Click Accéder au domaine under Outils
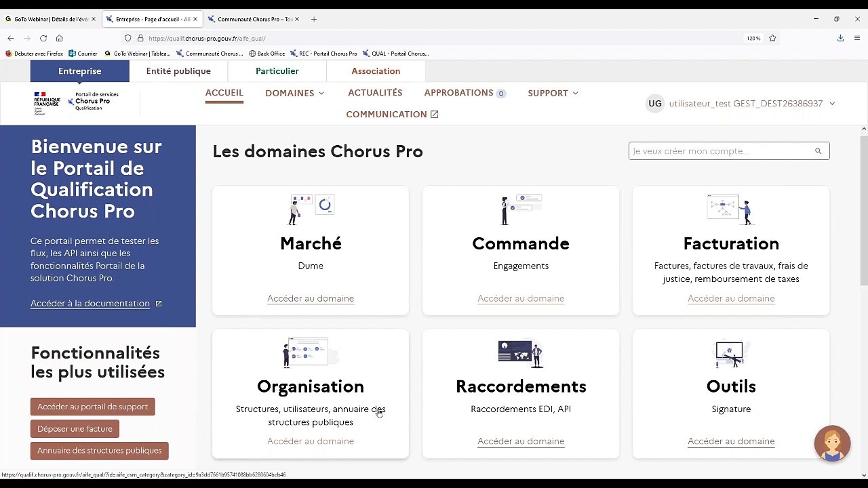The image size is (868, 488). coord(731,441)
